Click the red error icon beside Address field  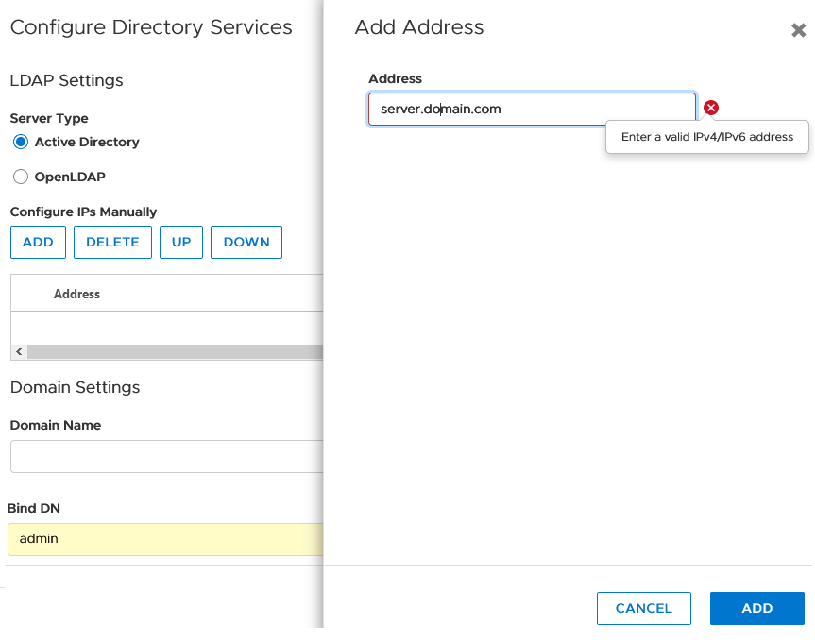(x=711, y=109)
